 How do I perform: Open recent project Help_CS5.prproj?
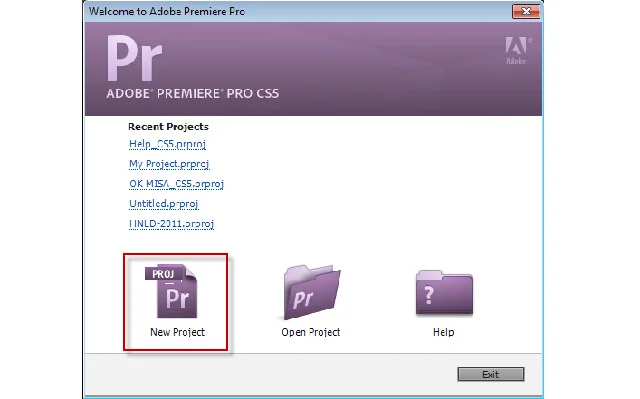[167, 144]
